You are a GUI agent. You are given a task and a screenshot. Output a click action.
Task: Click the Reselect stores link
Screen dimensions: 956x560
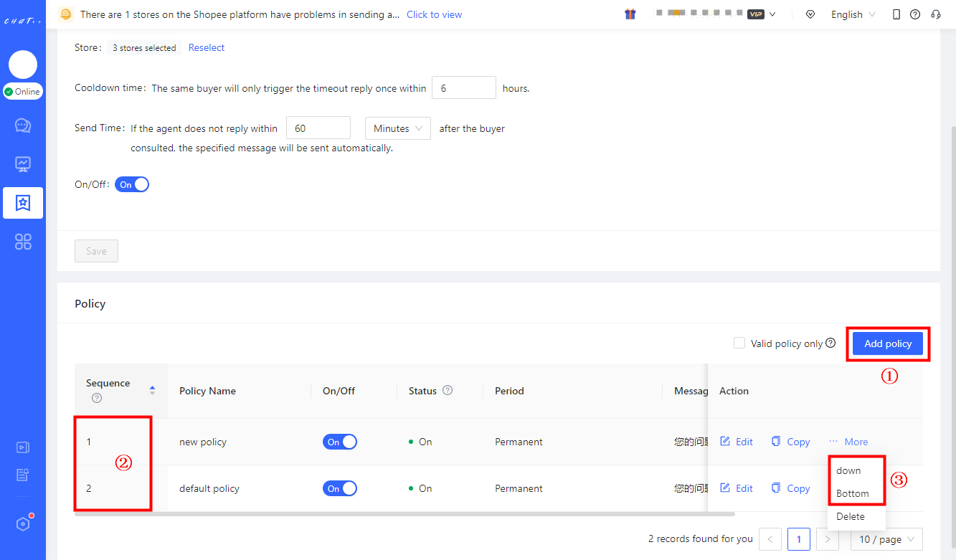(x=207, y=47)
